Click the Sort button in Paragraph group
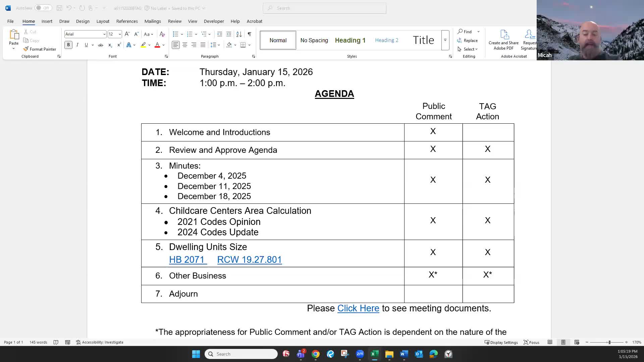Image resolution: width=644 pixels, height=362 pixels. pyautogui.click(x=239, y=34)
